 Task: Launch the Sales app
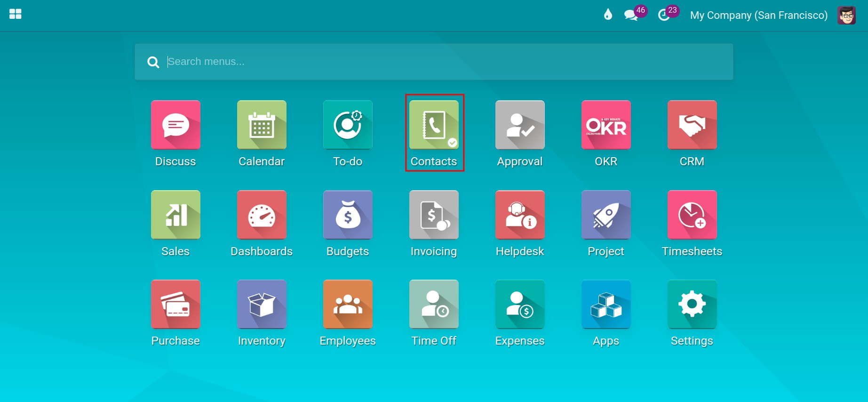[175, 215]
